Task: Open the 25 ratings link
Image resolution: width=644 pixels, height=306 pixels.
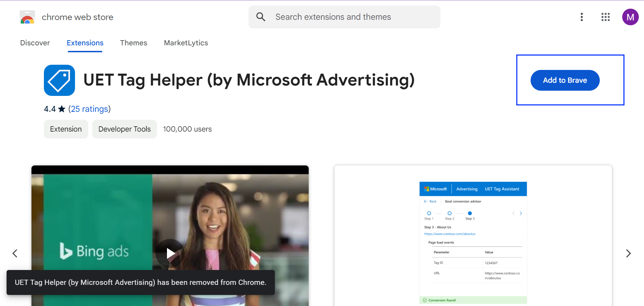Action: pyautogui.click(x=90, y=109)
